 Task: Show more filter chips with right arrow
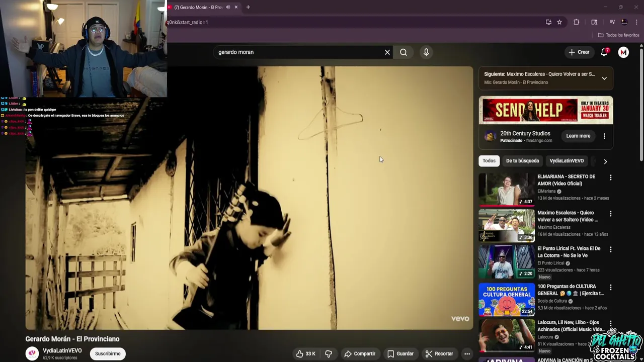[605, 161]
